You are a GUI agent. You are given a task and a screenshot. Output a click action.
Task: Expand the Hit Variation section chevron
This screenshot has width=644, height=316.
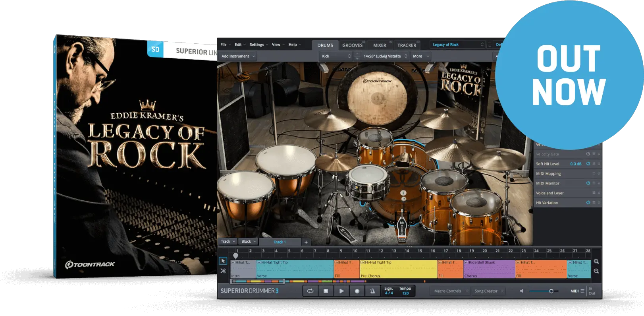click(x=599, y=203)
